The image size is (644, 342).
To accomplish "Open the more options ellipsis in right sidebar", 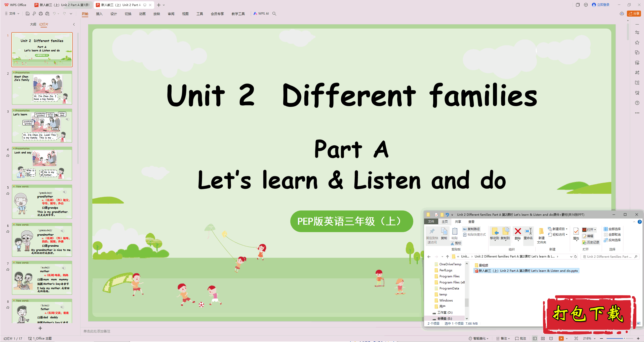I will 637,113.
